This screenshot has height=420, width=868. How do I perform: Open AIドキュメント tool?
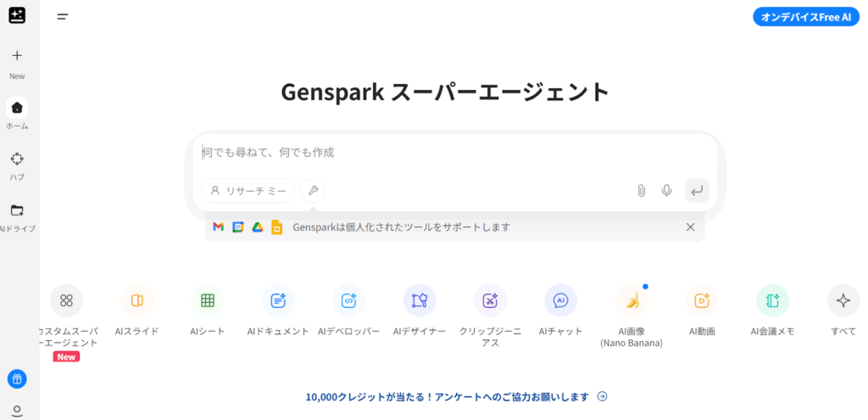pos(278,300)
